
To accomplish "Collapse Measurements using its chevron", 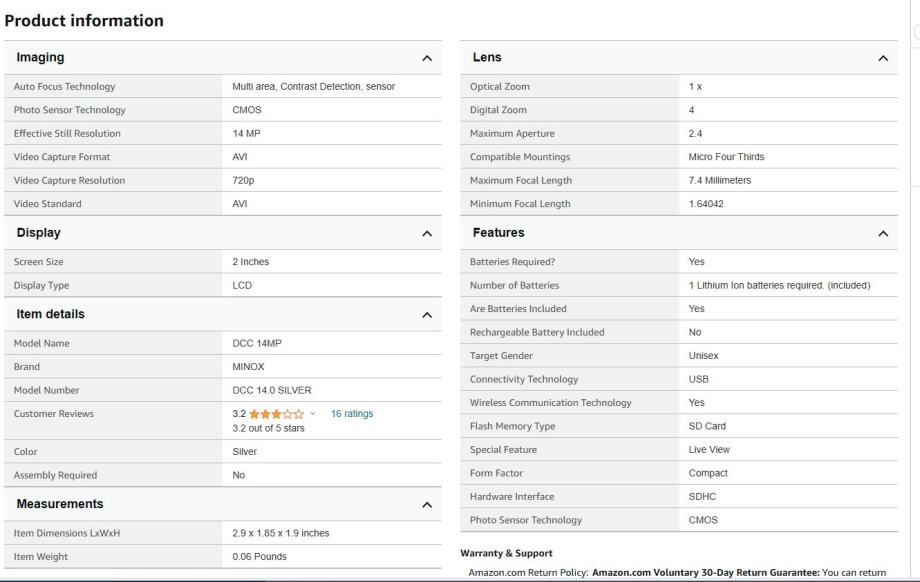I will pyautogui.click(x=428, y=505).
